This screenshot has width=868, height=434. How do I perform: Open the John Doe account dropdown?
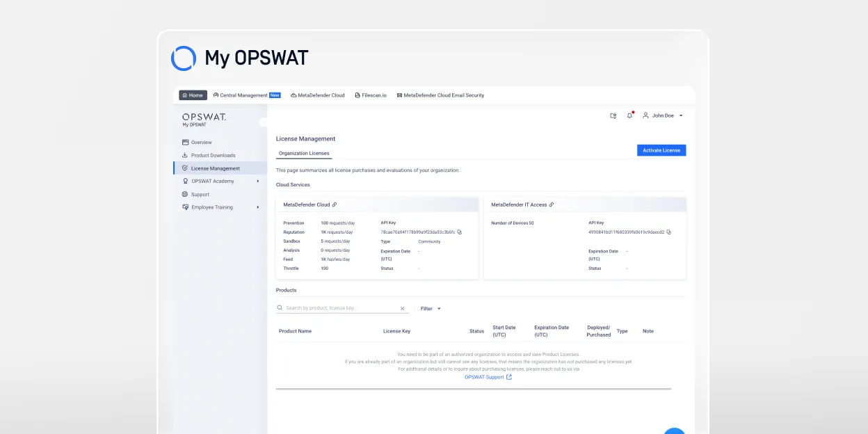663,115
